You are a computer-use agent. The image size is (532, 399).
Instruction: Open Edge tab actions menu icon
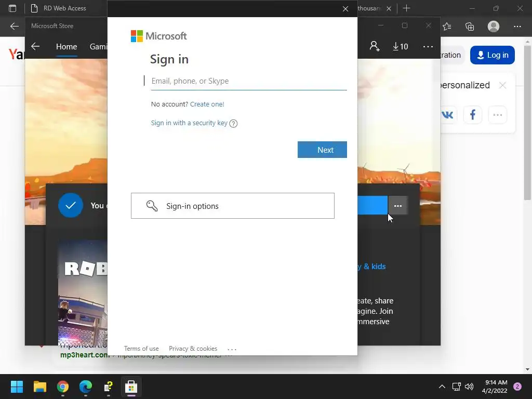(12, 8)
